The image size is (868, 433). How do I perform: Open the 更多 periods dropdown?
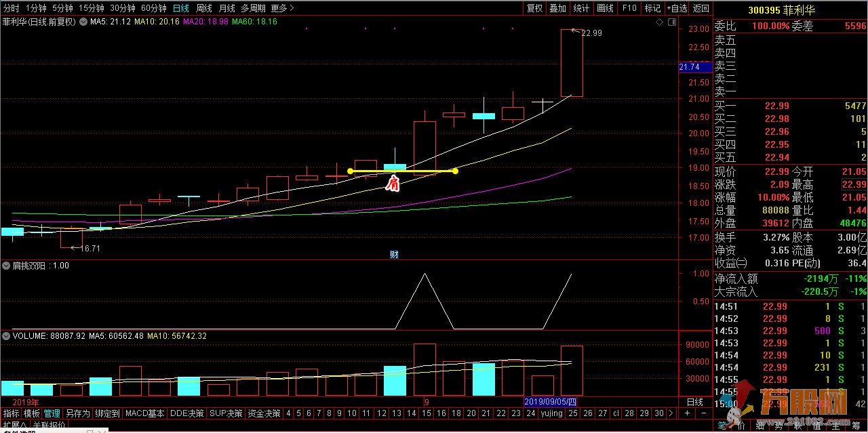click(282, 8)
